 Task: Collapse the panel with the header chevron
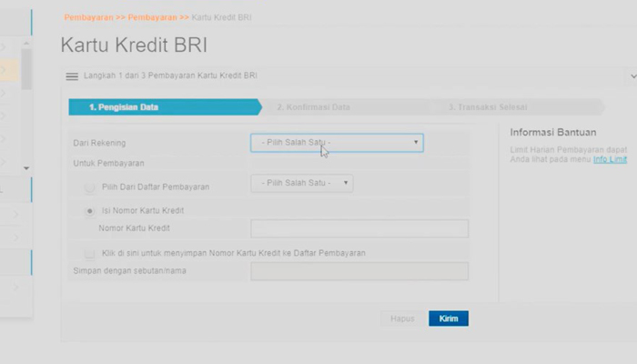point(633,76)
